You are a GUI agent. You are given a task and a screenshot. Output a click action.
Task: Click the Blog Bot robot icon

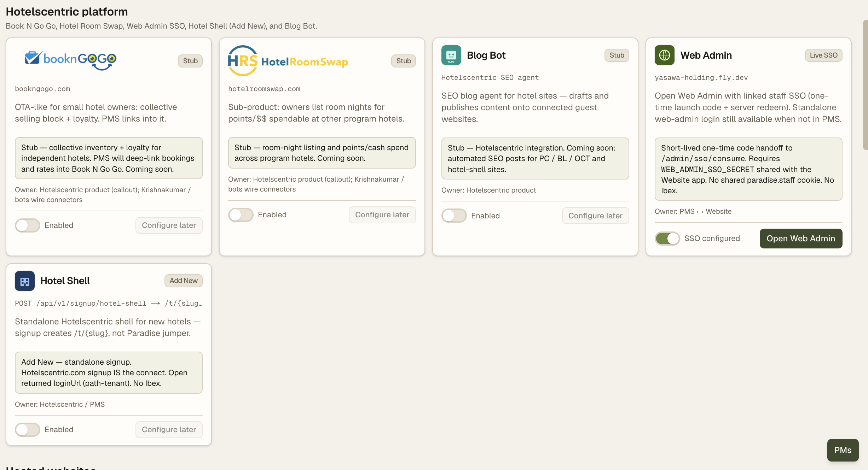click(x=451, y=55)
